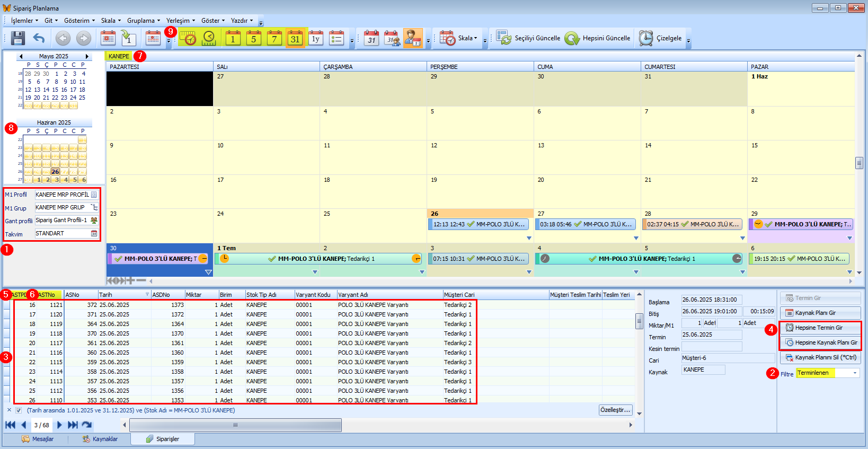
Task: Switch to 7-day week view
Action: click(274, 38)
